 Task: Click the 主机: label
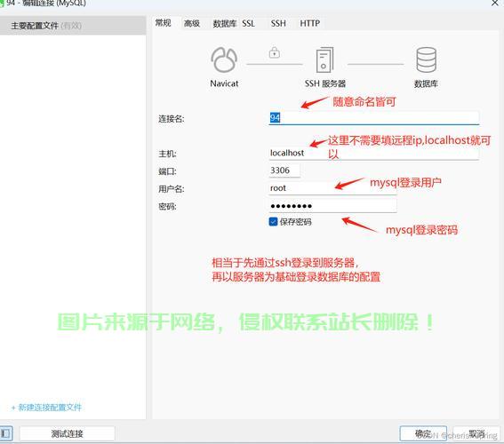[167, 154]
